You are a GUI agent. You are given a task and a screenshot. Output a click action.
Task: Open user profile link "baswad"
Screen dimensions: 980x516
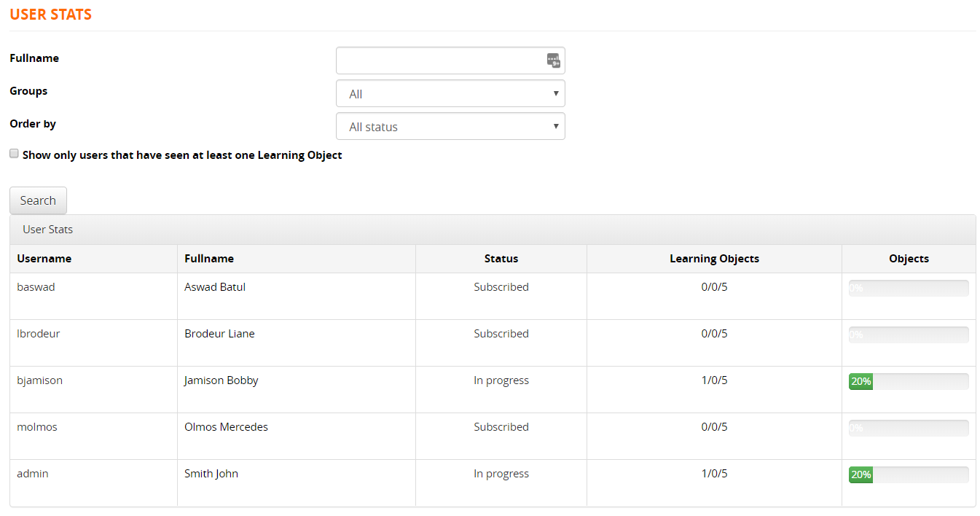pyautogui.click(x=36, y=286)
